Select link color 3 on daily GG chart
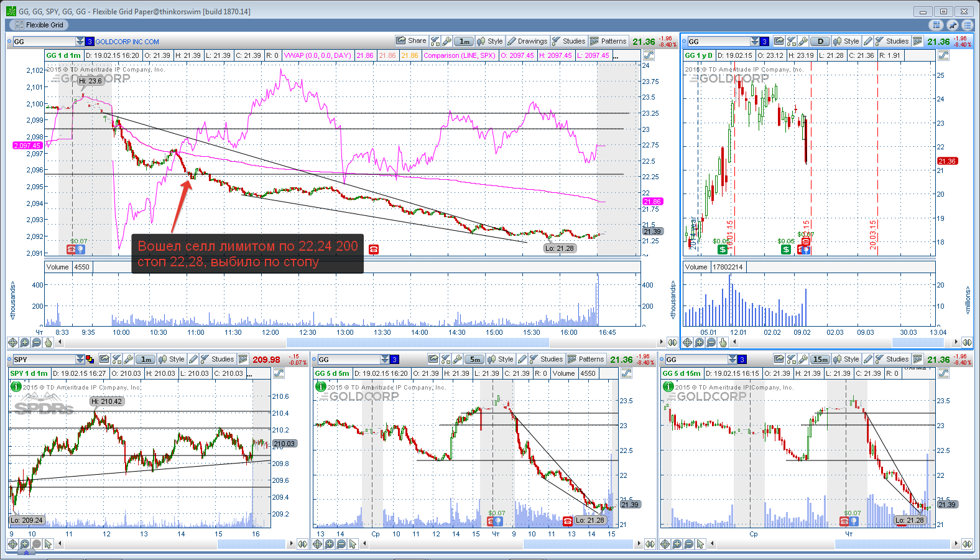The height and width of the screenshot is (560, 980). point(764,42)
